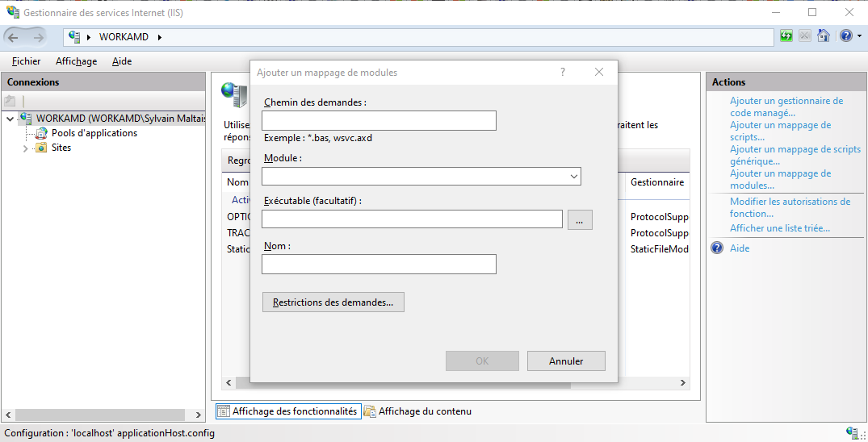Close the Ajouter un mappage de modules dialog
The width and height of the screenshot is (868, 442).
pyautogui.click(x=598, y=72)
